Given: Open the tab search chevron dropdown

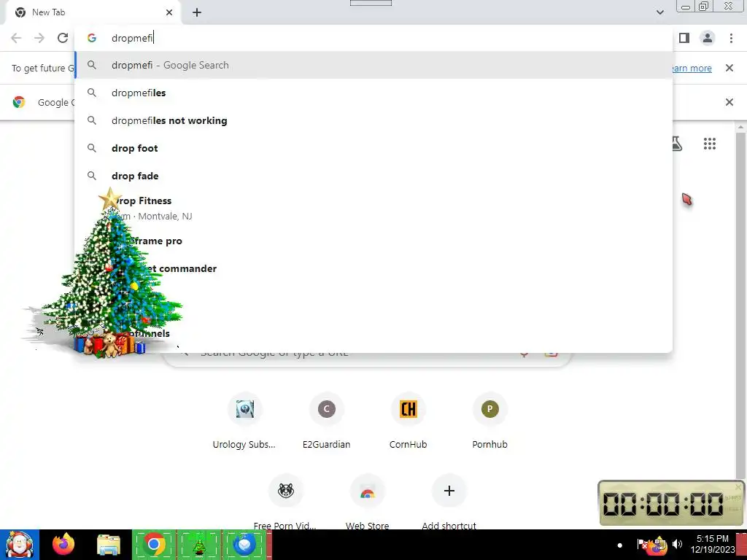Looking at the screenshot, I should click(659, 12).
